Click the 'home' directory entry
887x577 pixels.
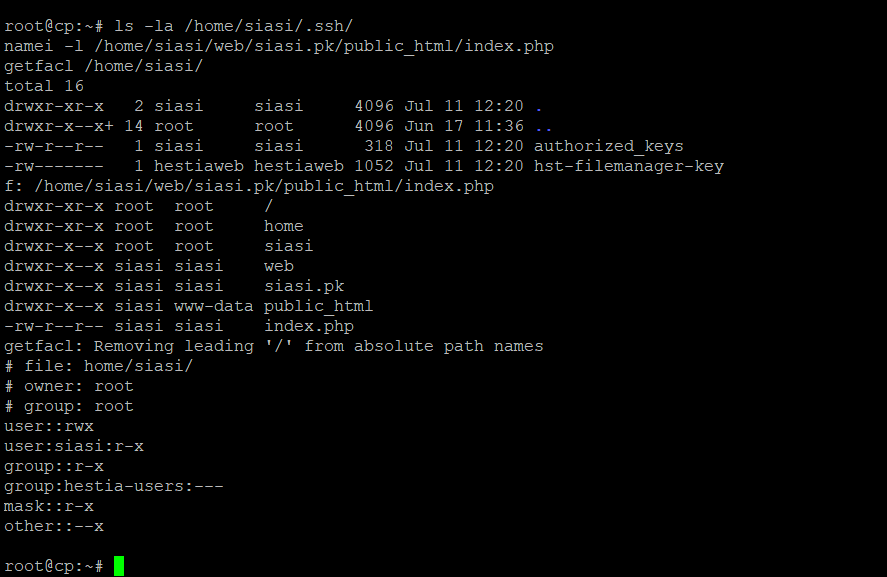(284, 226)
